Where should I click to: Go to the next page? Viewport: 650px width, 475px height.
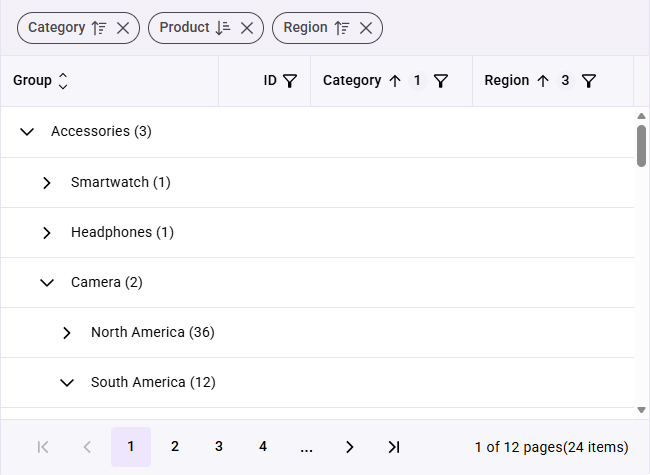pyautogui.click(x=350, y=447)
